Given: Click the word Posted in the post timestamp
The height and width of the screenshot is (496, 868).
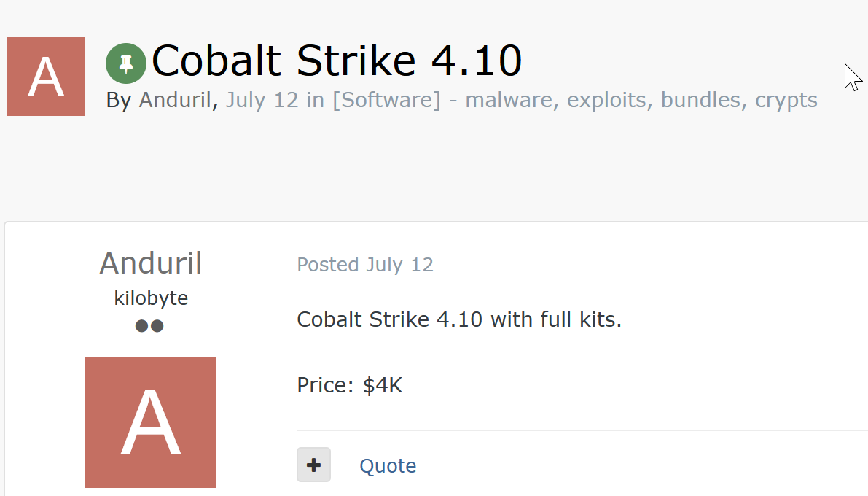Looking at the screenshot, I should tap(328, 265).
